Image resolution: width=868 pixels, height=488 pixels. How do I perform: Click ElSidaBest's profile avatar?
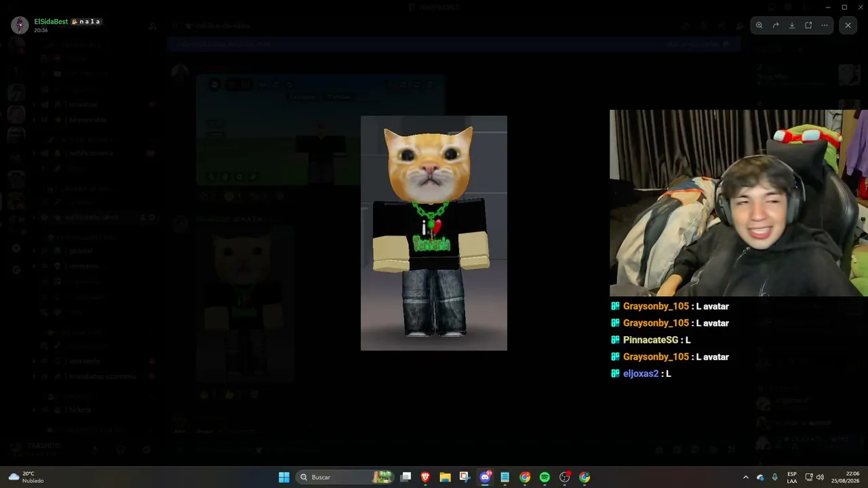tap(20, 25)
